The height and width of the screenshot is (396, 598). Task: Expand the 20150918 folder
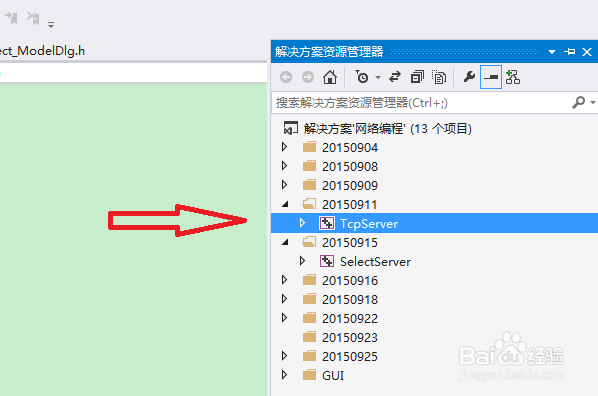[x=285, y=299]
